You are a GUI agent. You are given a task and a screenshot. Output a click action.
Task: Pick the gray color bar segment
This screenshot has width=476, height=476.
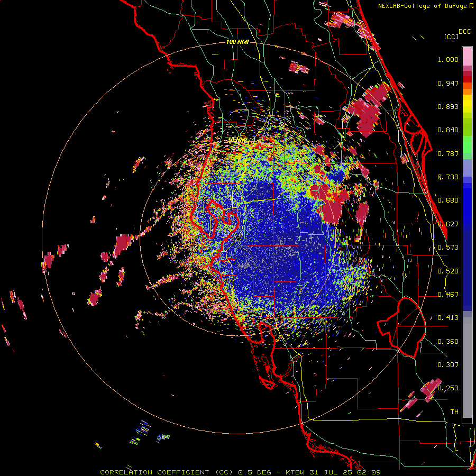(467, 368)
